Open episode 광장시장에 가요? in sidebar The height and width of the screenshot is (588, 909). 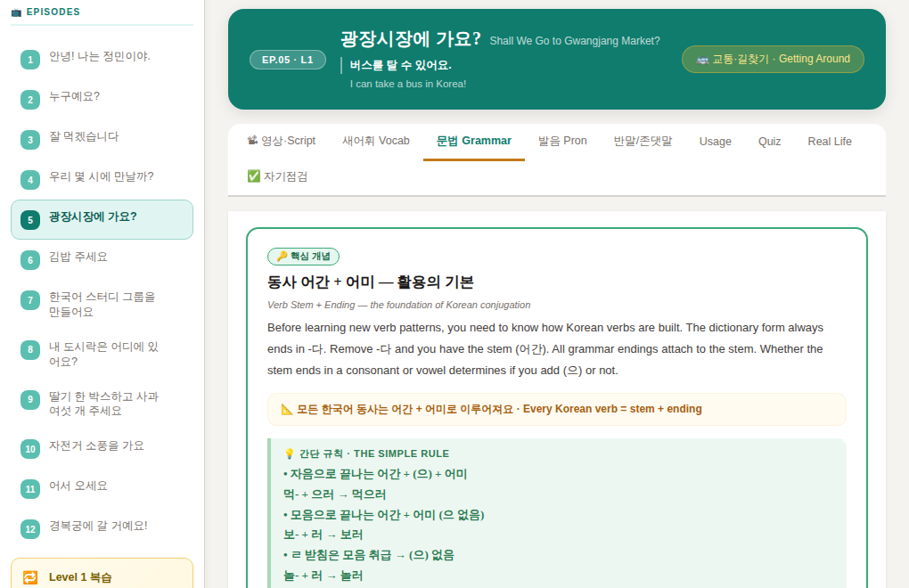(x=102, y=219)
